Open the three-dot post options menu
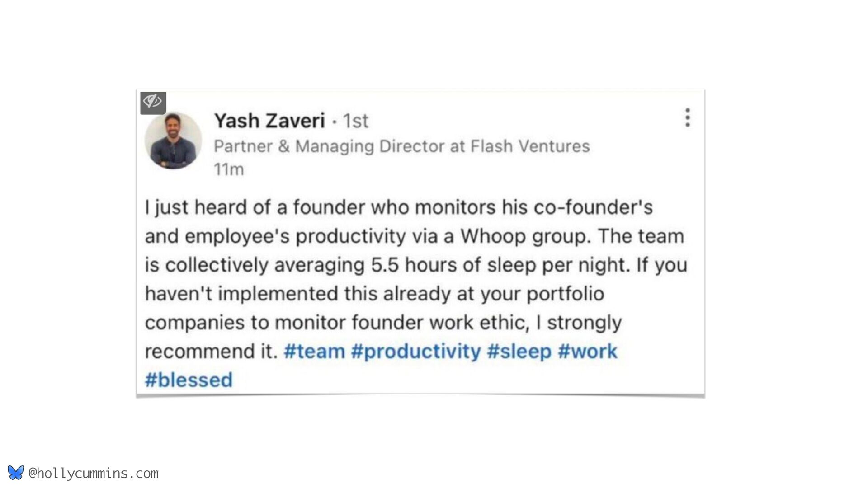 point(687,117)
